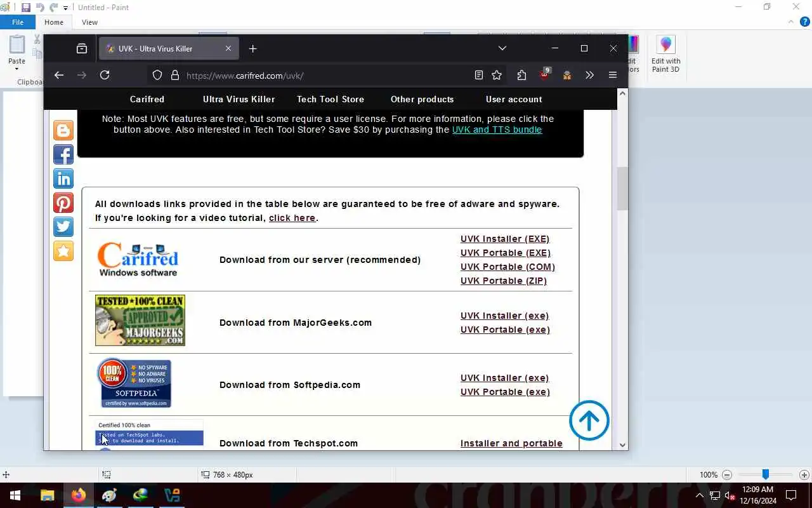Share page via LinkedIn icon
Screen dimensions: 812x508
(x=63, y=179)
